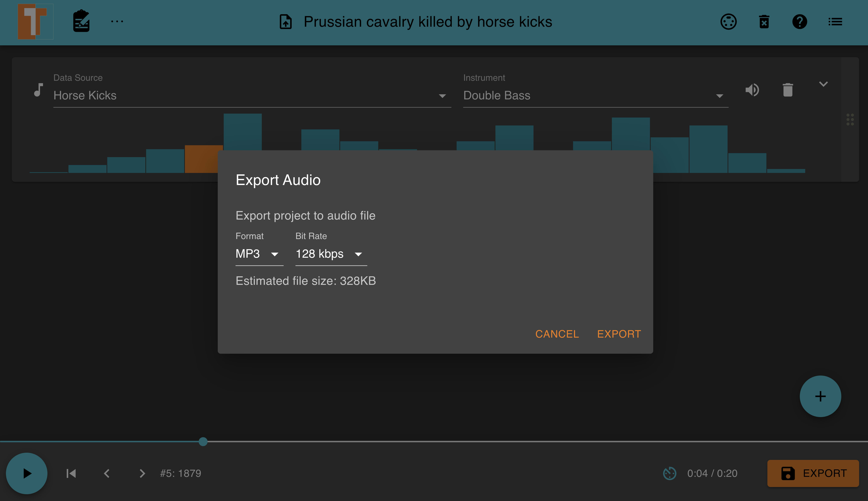Click EXPORT in the Export Audio dialog
This screenshot has height=501, width=868.
pyautogui.click(x=619, y=334)
